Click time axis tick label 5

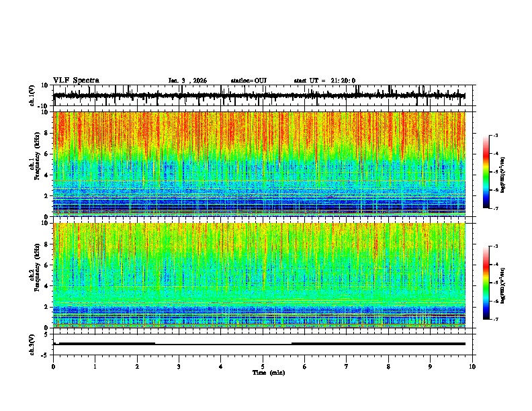click(263, 367)
